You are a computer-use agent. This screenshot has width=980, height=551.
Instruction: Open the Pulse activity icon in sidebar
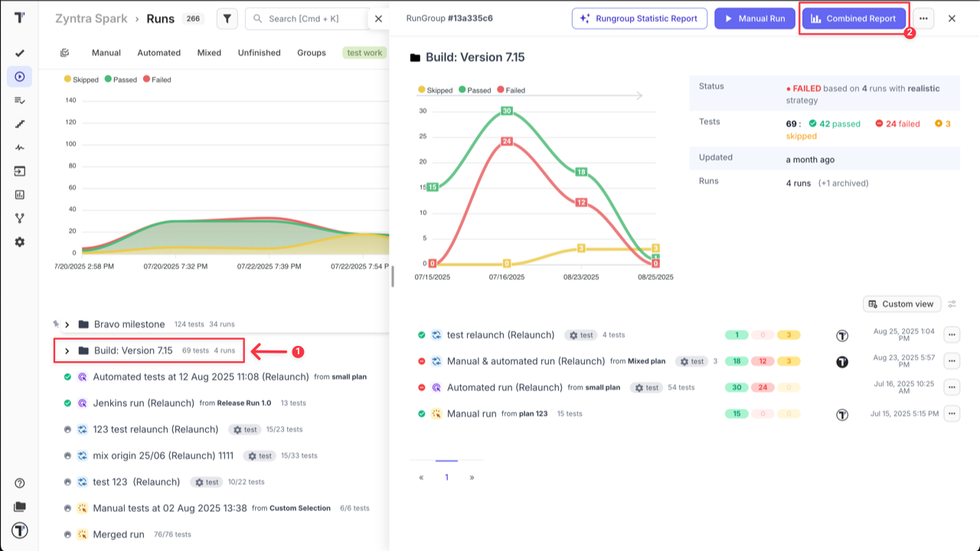tap(20, 147)
